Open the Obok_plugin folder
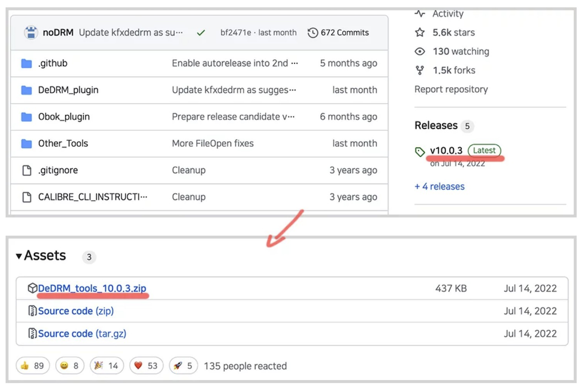Image resolution: width=584 pixels, height=392 pixels. pyautogui.click(x=64, y=117)
